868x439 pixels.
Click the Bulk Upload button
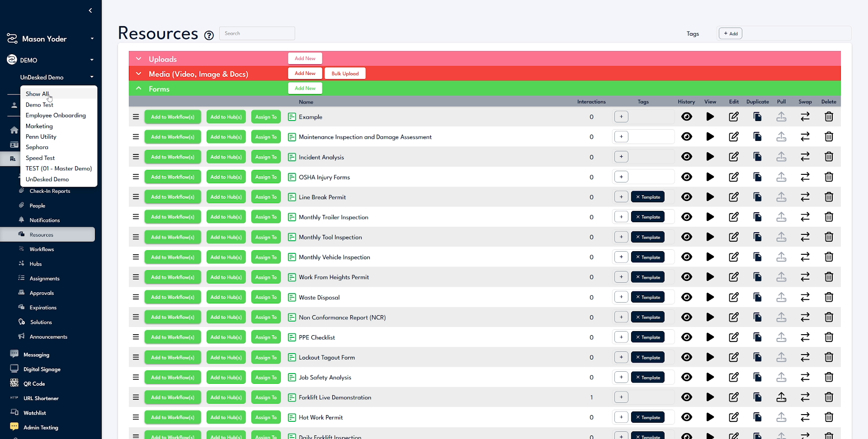(344, 73)
